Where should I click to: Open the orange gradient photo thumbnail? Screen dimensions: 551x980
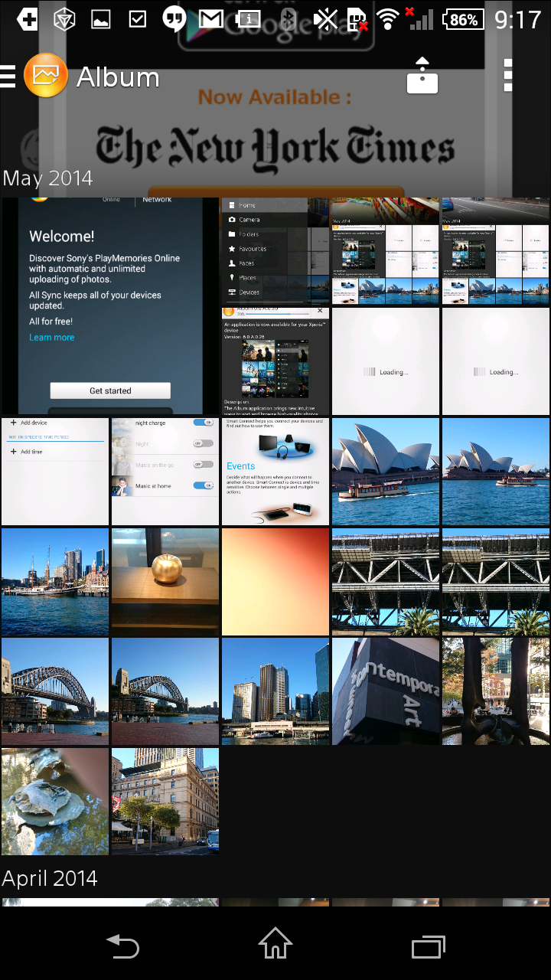[275, 582]
